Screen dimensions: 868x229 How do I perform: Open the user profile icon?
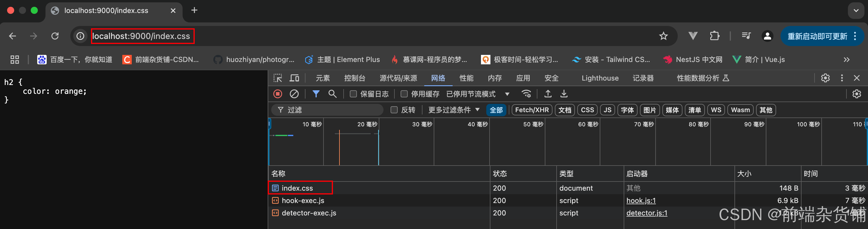[x=767, y=36]
